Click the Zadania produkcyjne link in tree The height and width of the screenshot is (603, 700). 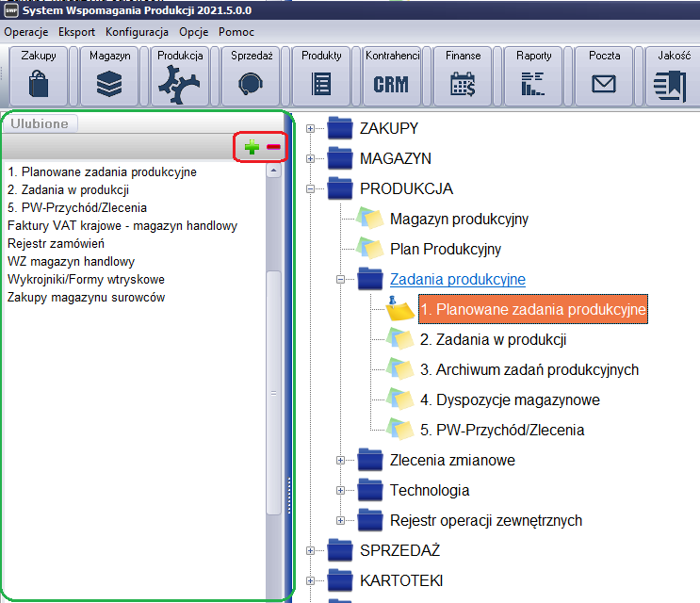coord(457,279)
